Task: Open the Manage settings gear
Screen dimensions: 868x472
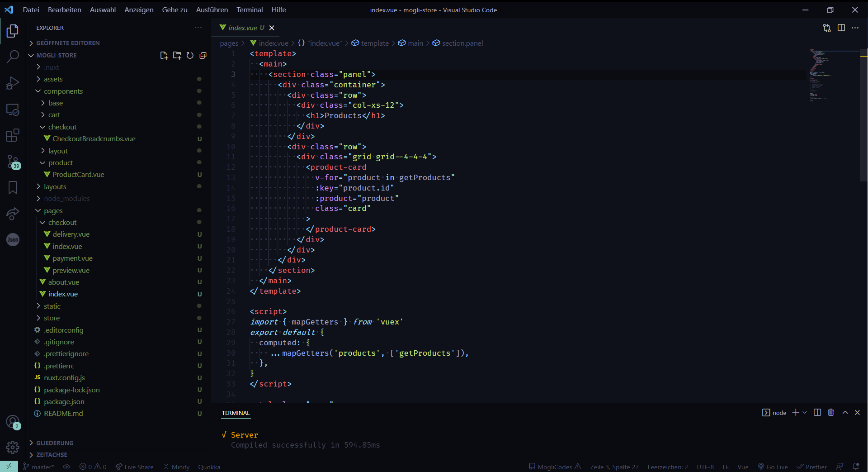Action: click(x=13, y=447)
